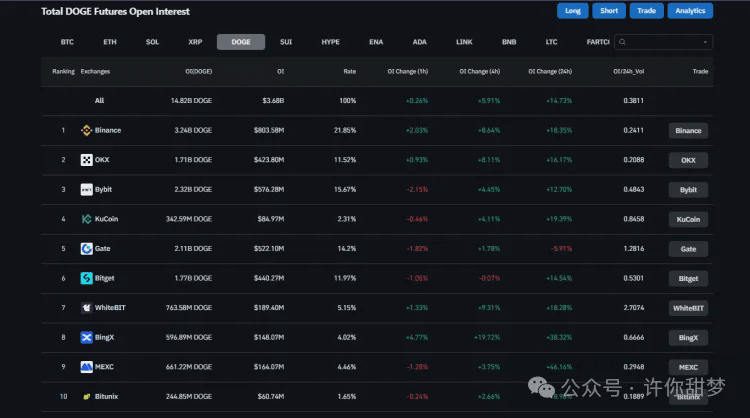The height and width of the screenshot is (418, 750).
Task: Click the Gate exchange logo icon
Action: (86, 249)
